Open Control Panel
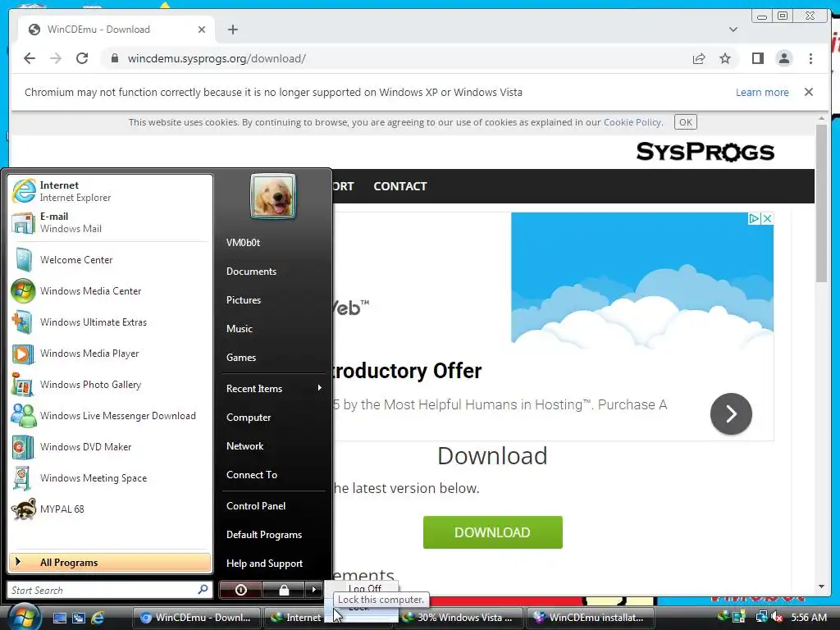Screen dimensions: 840x630 (256, 505)
